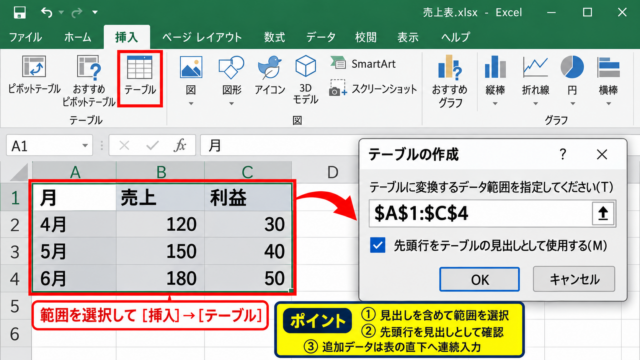Click the アイコン bird icon
The width and height of the screenshot is (640, 360).
pos(269,76)
